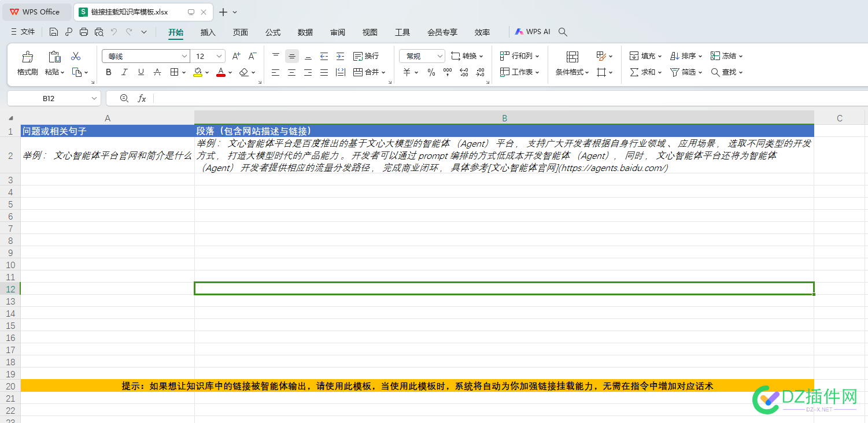
Task: Click the table style icon above 条件格式
Action: 572,57
